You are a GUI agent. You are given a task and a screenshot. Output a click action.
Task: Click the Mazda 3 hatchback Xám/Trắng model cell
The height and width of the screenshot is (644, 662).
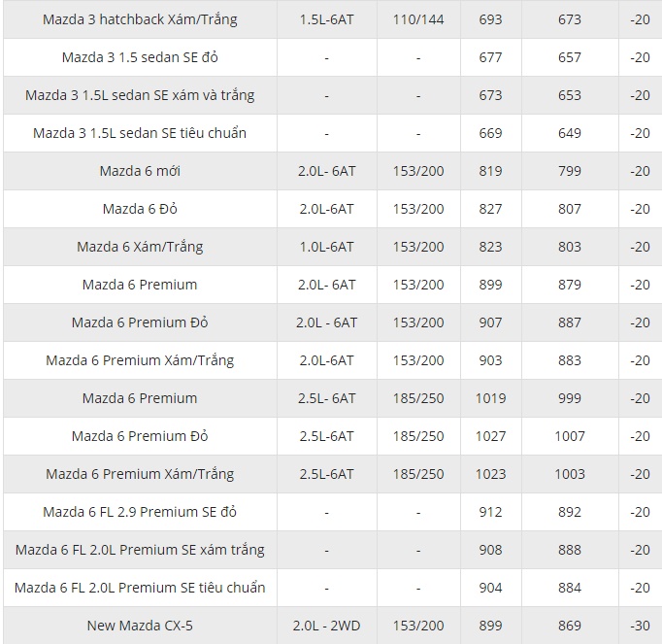pyautogui.click(x=140, y=19)
